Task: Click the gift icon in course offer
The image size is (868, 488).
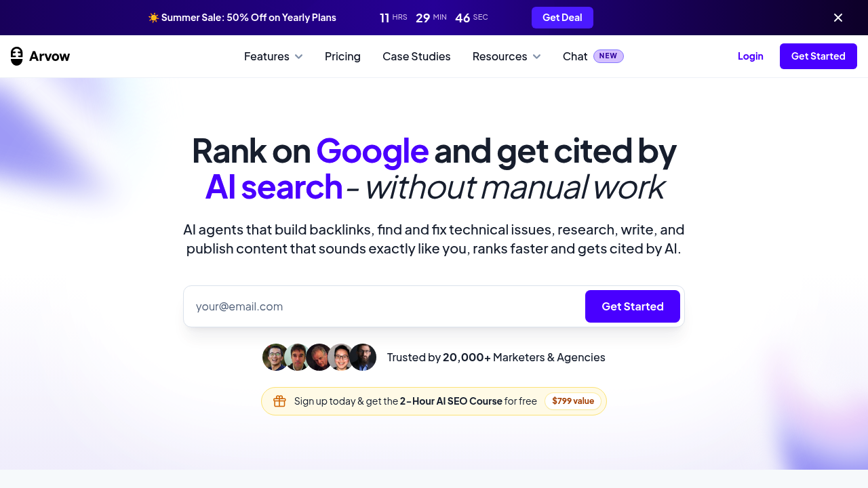Action: click(279, 401)
